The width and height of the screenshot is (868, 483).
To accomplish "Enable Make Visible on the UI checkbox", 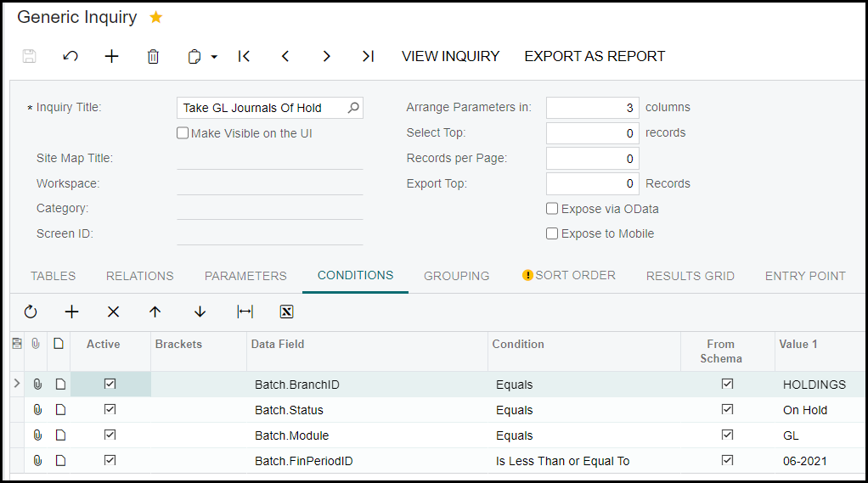I will pos(183,133).
